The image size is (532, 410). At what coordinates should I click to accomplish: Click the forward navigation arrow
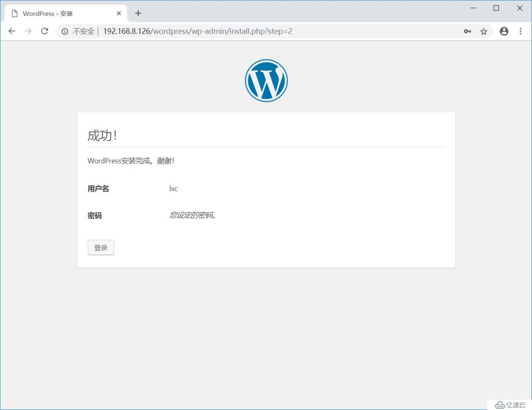28,31
